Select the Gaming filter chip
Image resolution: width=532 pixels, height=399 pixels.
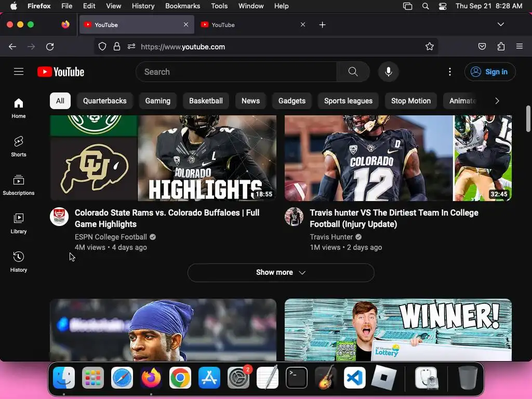click(x=158, y=101)
